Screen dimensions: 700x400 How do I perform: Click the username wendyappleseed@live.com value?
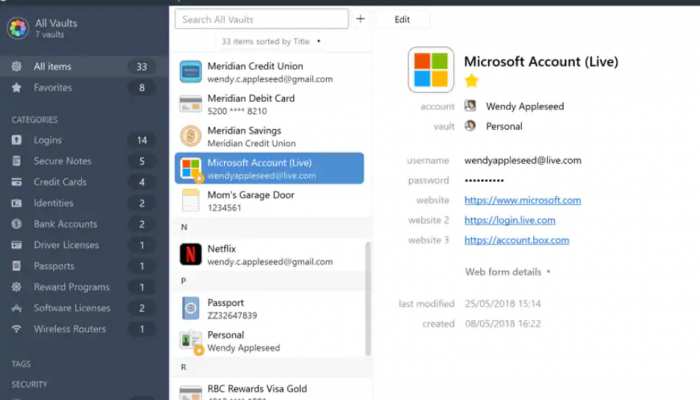(x=523, y=160)
